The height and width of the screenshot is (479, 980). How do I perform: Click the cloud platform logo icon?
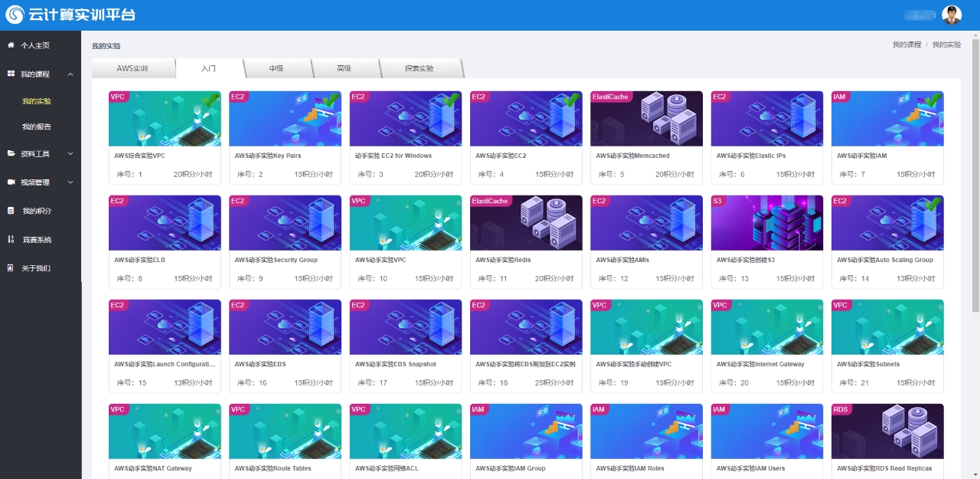pyautogui.click(x=15, y=15)
